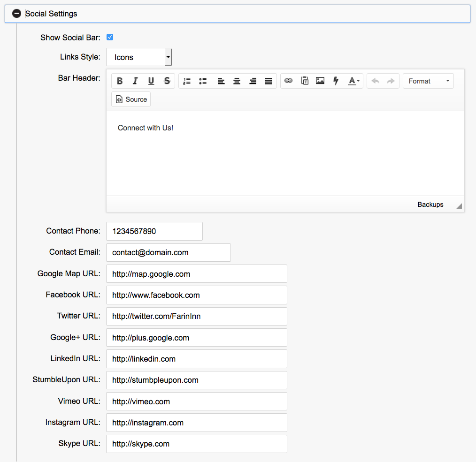
Task: Justify the editor text
Action: (269, 81)
